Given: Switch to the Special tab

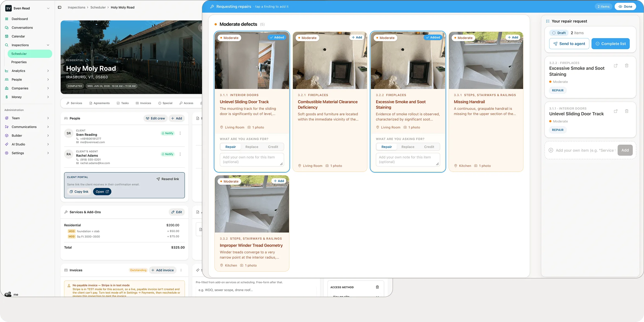Looking at the screenshot, I should [165, 103].
